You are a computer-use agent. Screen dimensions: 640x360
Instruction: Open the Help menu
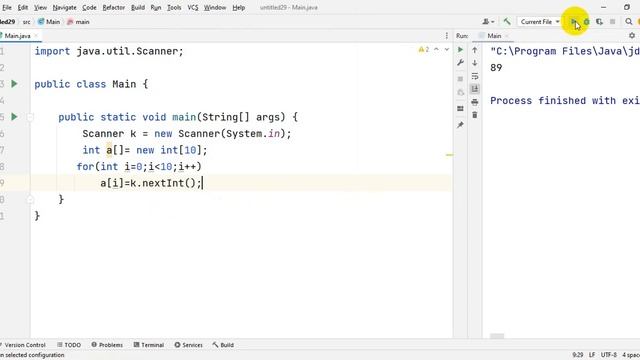tap(239, 7)
